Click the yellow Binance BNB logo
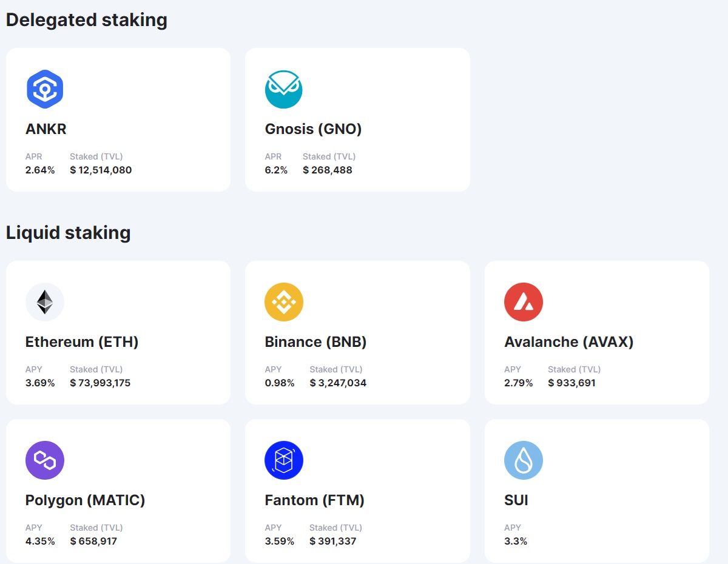This screenshot has height=564, width=728. click(283, 302)
